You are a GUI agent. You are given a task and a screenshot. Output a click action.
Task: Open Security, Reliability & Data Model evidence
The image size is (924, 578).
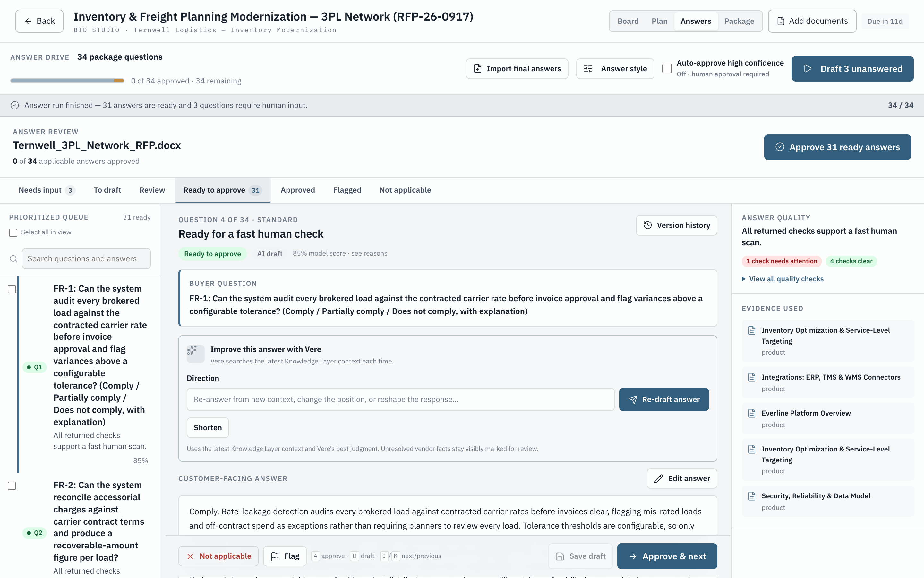(x=828, y=501)
